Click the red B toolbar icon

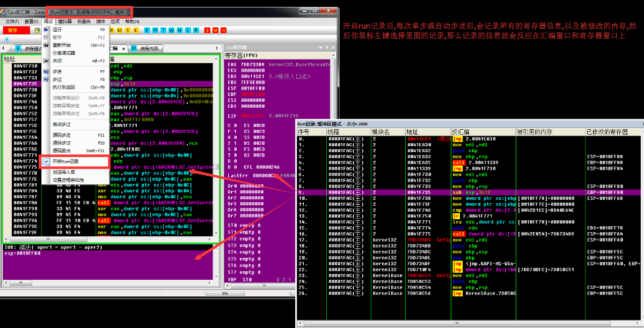point(207,30)
